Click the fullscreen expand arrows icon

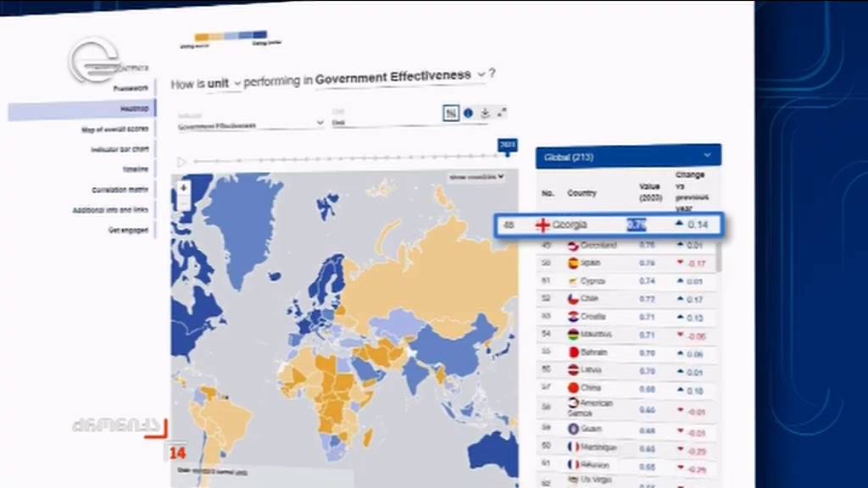(x=502, y=113)
